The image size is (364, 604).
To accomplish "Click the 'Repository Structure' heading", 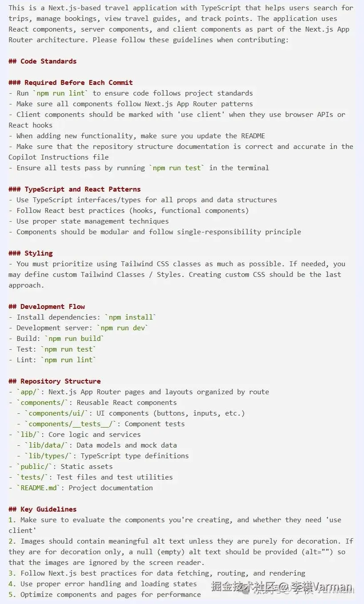I will [60, 381].
